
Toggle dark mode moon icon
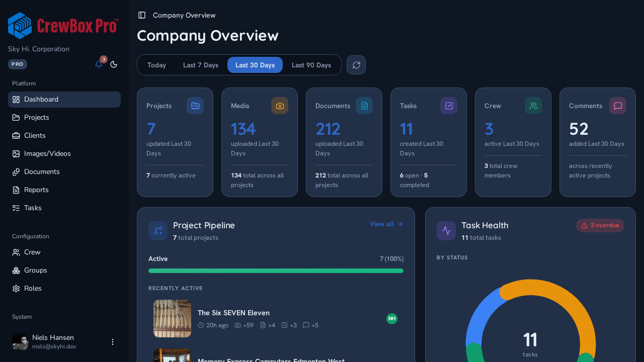point(114,64)
